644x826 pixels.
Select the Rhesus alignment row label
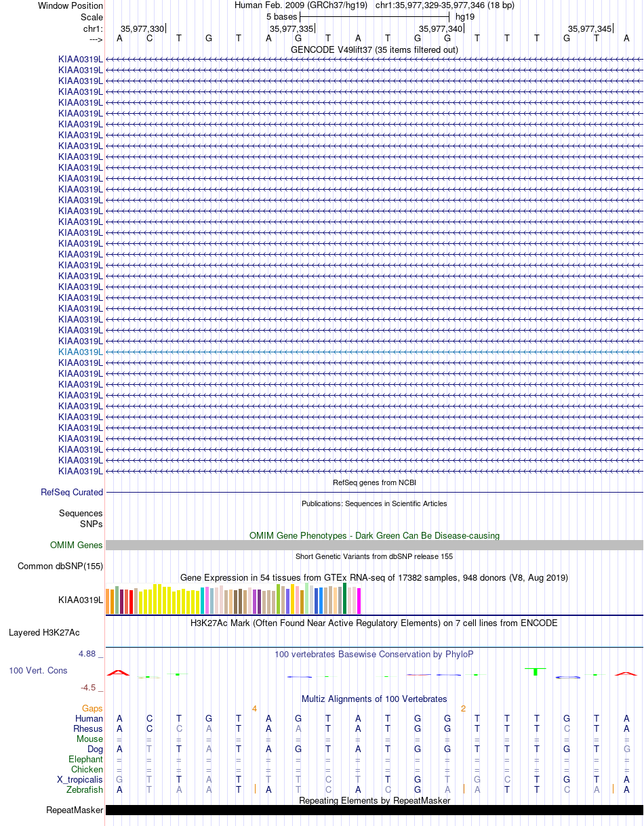[88, 728]
